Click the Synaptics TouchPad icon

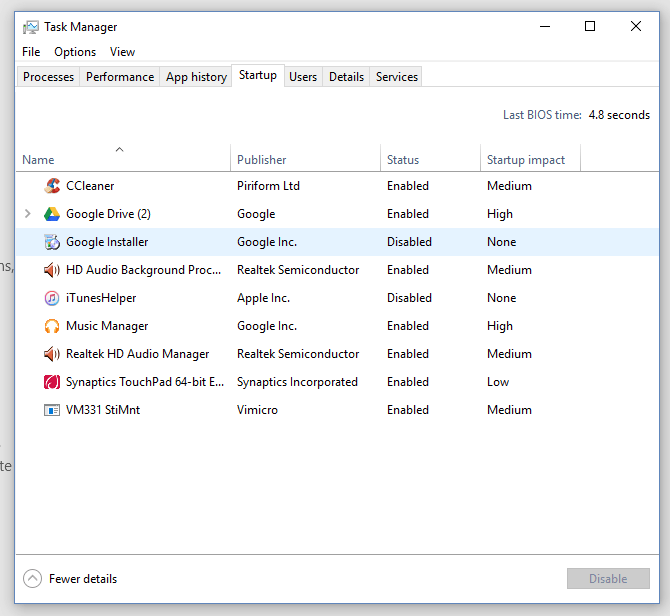pos(52,382)
